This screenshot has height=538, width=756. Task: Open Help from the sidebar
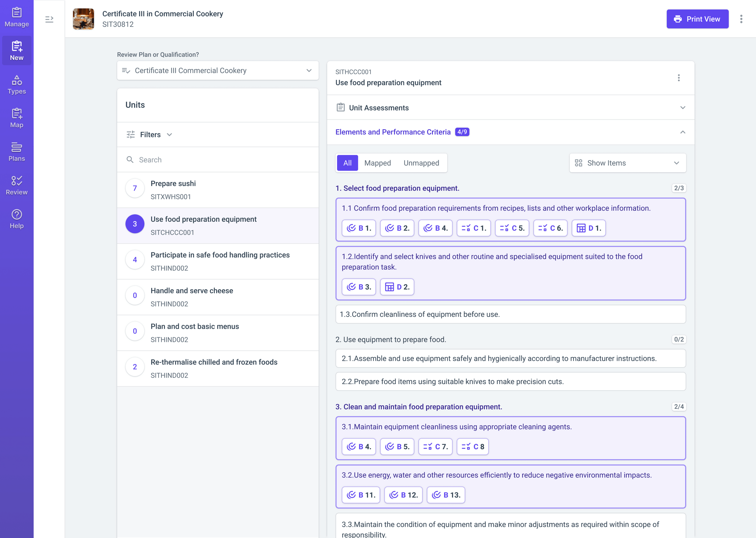pyautogui.click(x=17, y=219)
